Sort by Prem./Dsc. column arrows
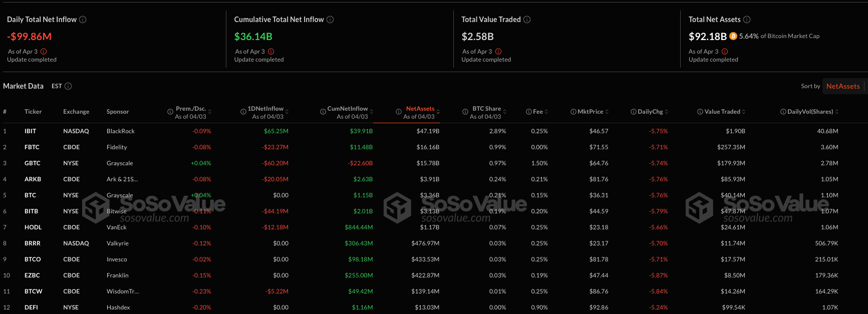This screenshot has width=868, height=314. tap(210, 112)
